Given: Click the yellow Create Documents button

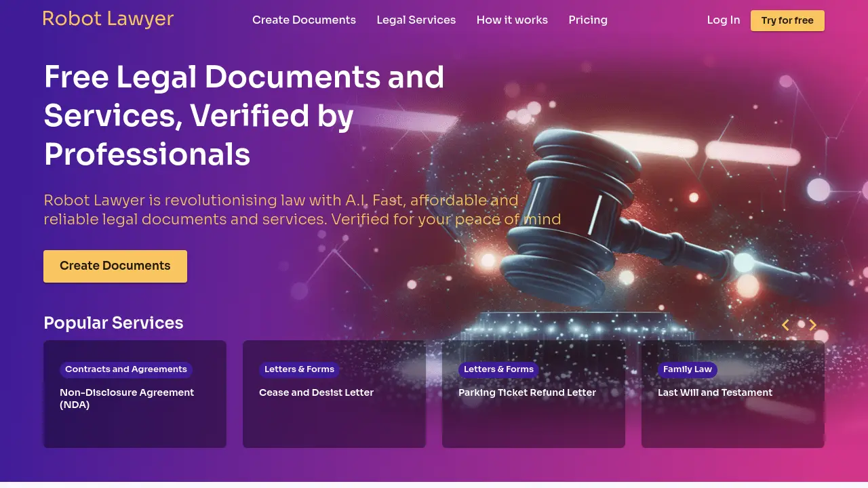Looking at the screenshot, I should 115,266.
